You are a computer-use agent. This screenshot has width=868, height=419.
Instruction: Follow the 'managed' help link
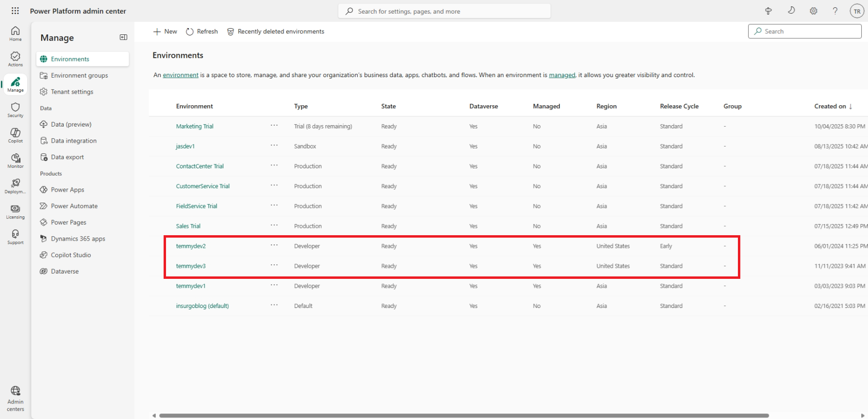tap(562, 75)
